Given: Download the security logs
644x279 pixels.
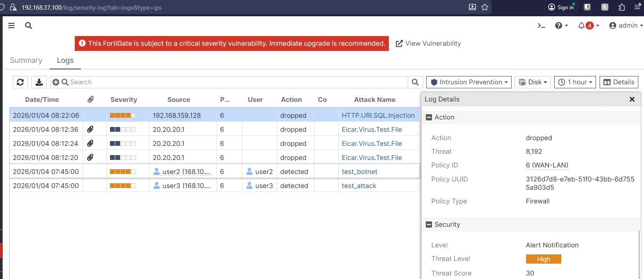Looking at the screenshot, I should tap(39, 82).
